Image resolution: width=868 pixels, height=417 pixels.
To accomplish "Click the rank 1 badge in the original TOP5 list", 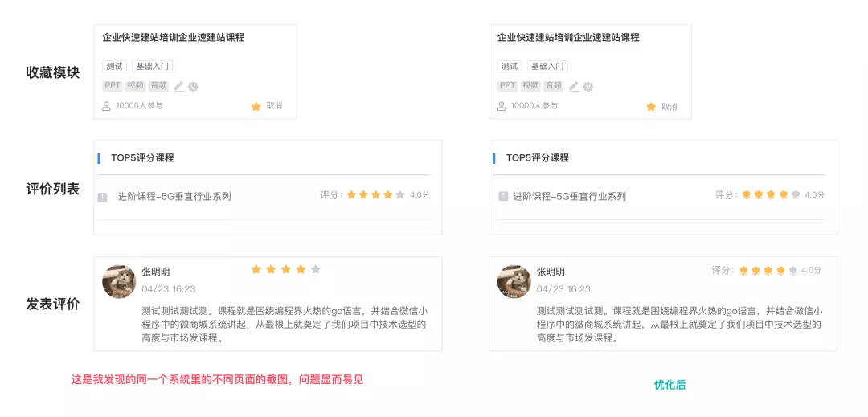I will [102, 197].
